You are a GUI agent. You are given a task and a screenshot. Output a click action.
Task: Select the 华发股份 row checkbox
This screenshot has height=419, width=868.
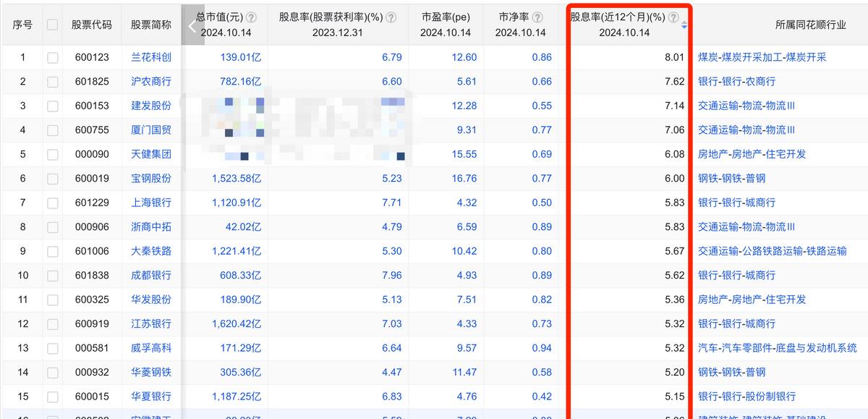tap(52, 300)
